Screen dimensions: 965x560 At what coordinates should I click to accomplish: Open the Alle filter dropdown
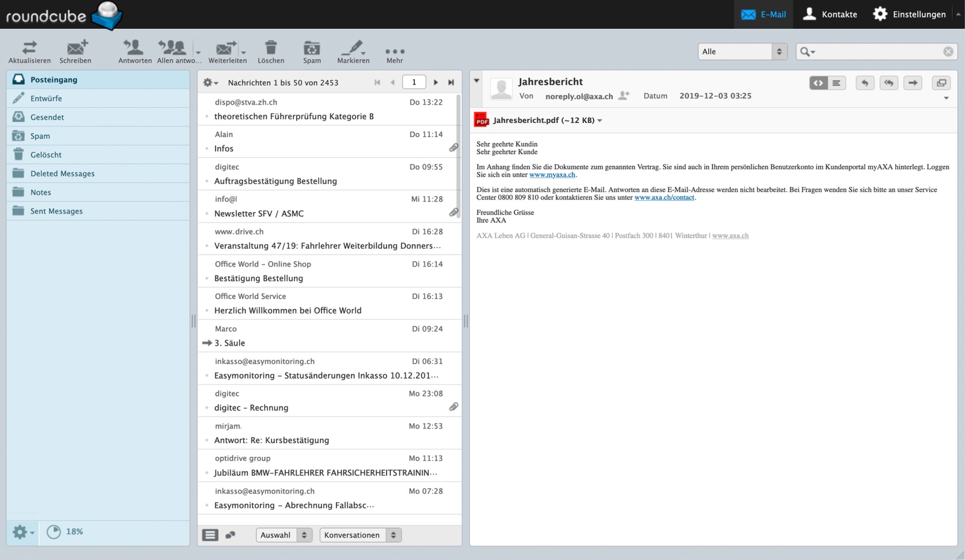click(742, 52)
